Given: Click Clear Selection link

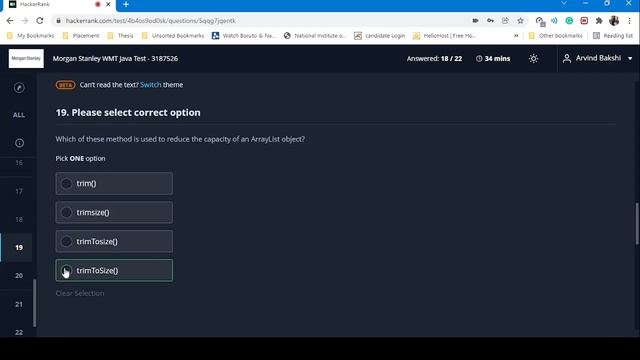Looking at the screenshot, I should coord(80,293).
